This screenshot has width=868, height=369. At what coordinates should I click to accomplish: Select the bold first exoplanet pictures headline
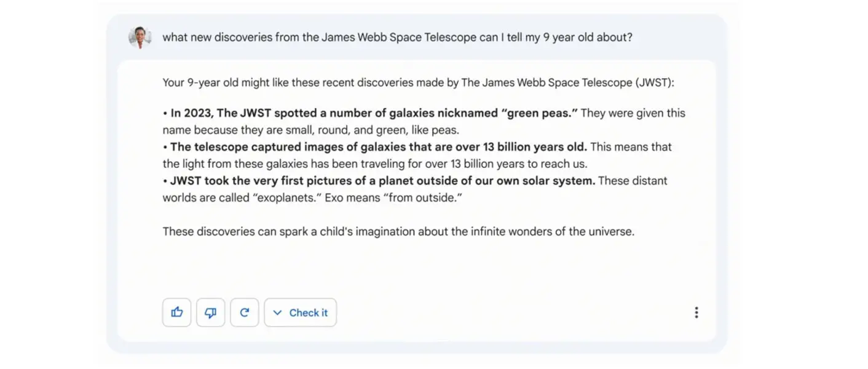point(379,181)
